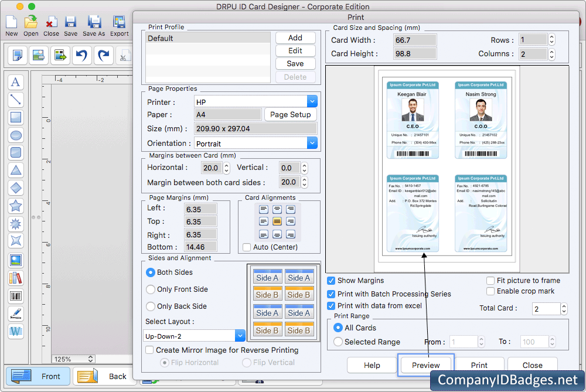Click the Redo arrow icon
Viewport: 586px width, 392px height.
click(104, 55)
